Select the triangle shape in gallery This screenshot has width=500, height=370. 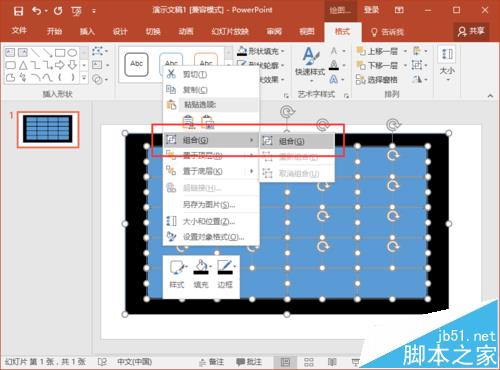pos(23,65)
